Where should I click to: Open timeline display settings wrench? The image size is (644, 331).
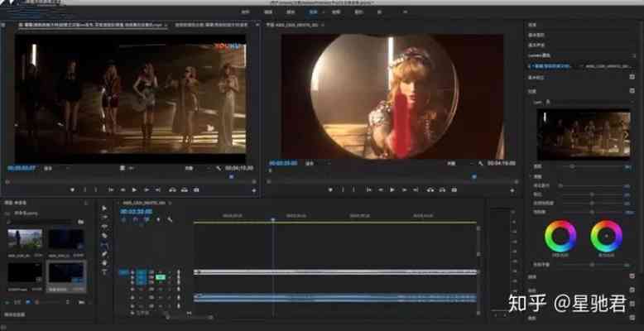point(170,220)
